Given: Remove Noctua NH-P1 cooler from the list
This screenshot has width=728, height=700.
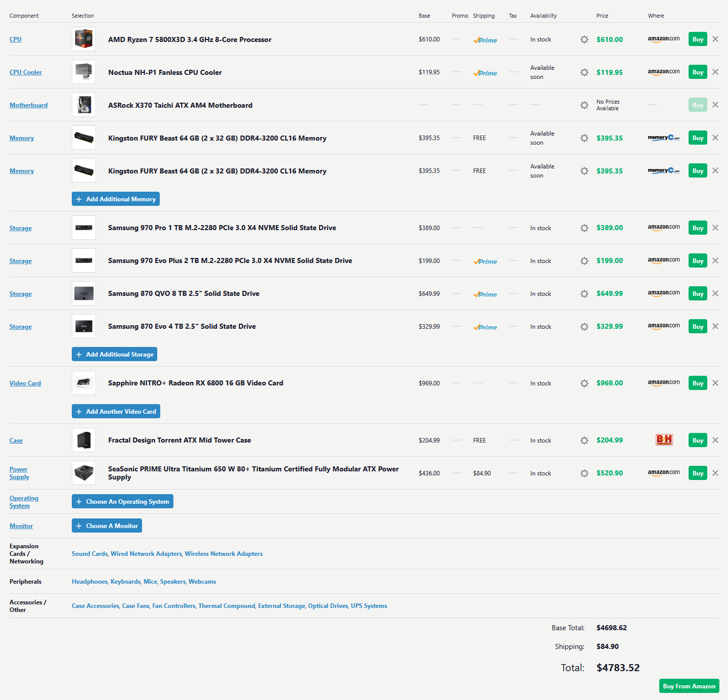Looking at the screenshot, I should (715, 72).
